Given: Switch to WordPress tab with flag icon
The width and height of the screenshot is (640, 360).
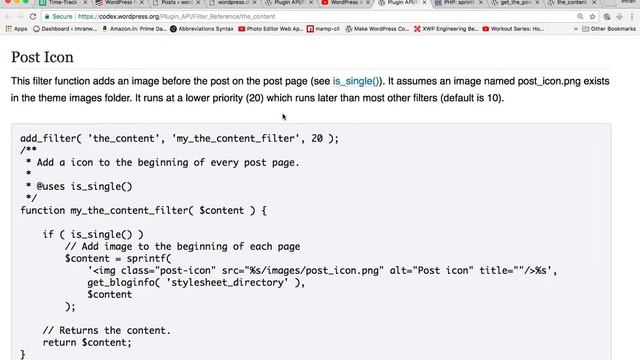Looking at the screenshot, I should coord(119,3).
